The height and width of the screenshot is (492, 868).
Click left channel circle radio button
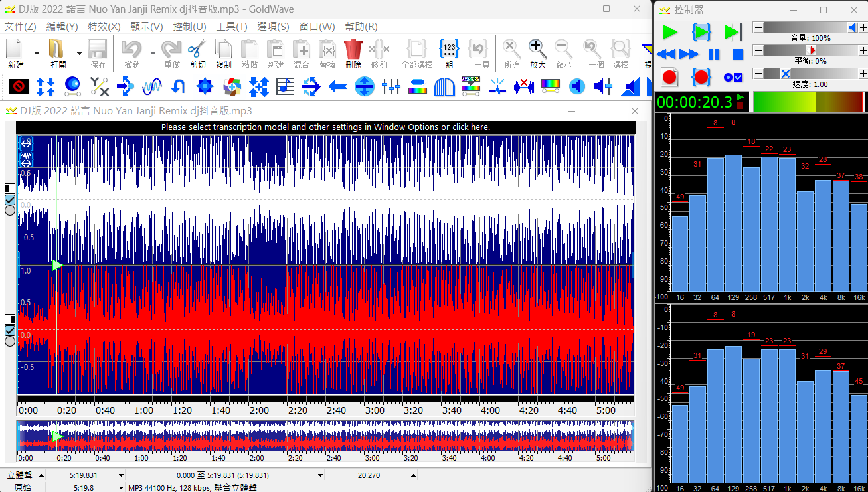click(x=10, y=210)
